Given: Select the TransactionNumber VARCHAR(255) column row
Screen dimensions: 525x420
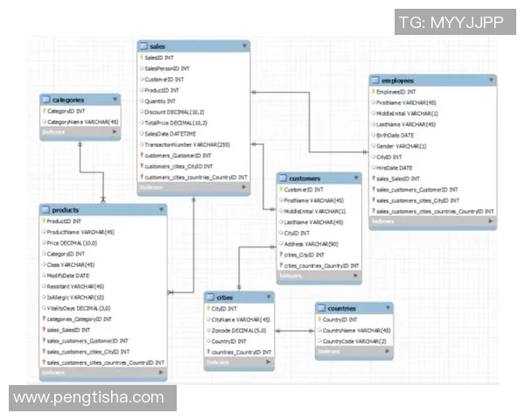Looking at the screenshot, I should point(186,144).
